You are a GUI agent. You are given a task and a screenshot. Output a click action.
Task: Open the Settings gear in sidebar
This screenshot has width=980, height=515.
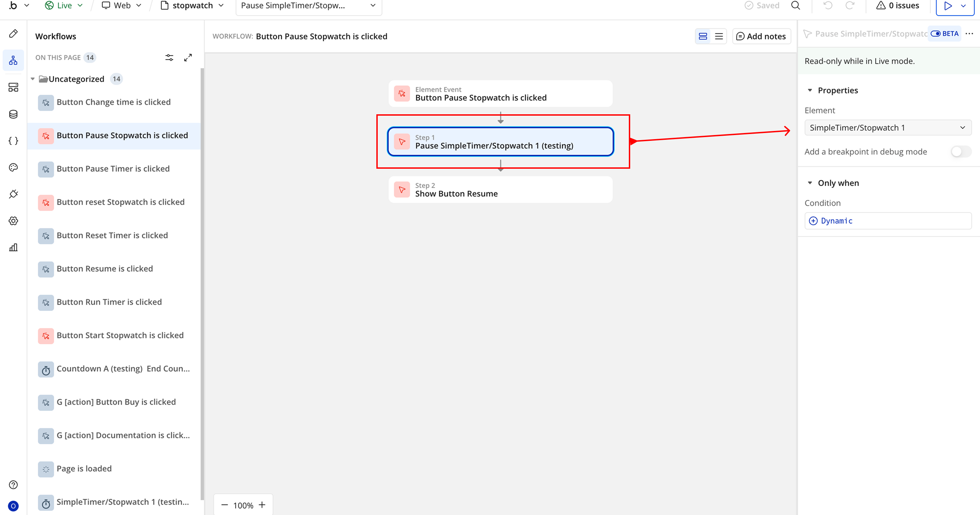tap(13, 221)
